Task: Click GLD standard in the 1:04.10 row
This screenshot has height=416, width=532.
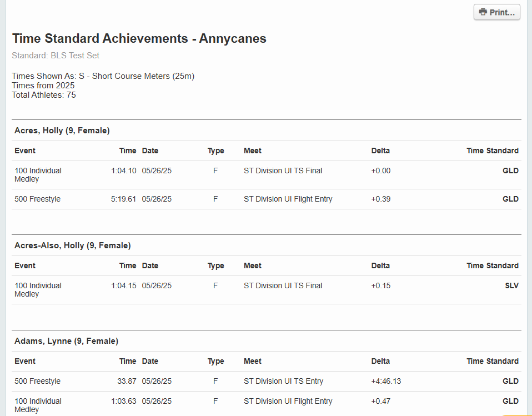Action: [511, 171]
